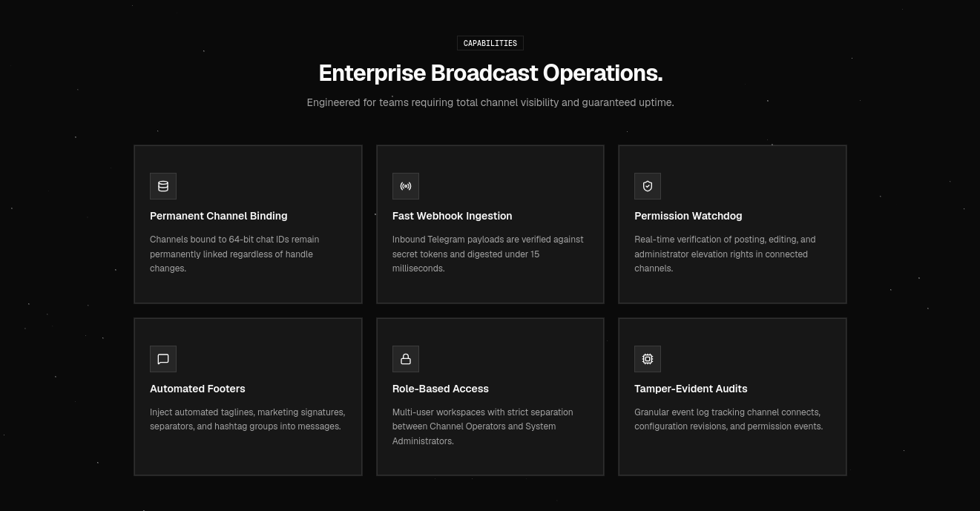Viewport: 980px width, 511px height.
Task: Click the padlock icon above Role-Based Access
Action: point(406,359)
